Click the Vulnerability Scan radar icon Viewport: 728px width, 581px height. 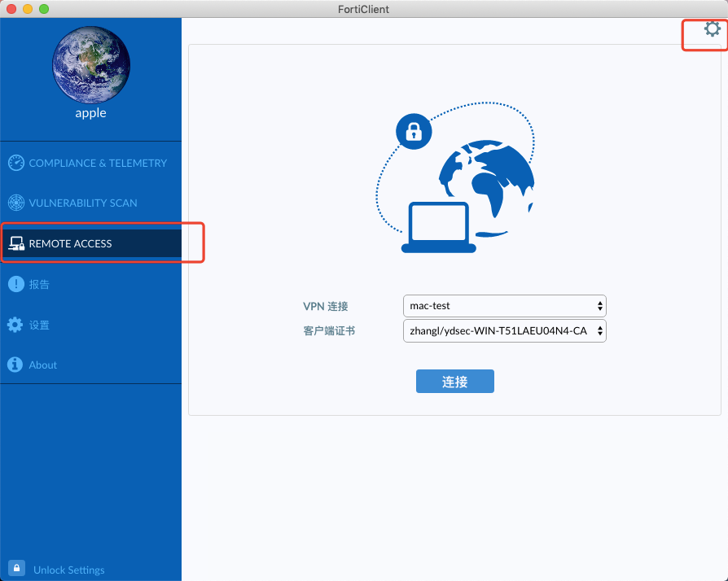pos(16,203)
